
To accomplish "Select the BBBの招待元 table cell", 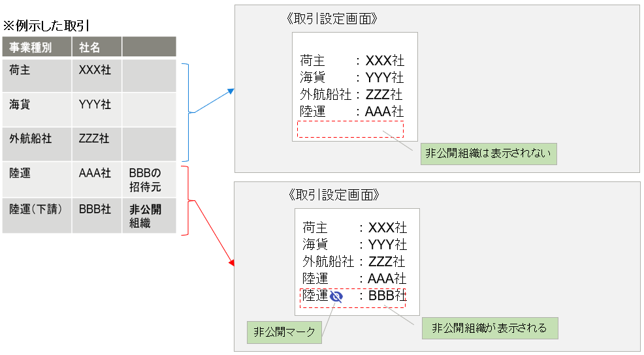I will click(x=145, y=180).
